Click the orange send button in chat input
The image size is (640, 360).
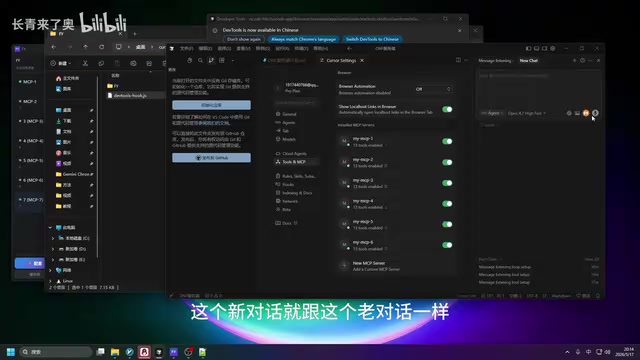coord(586,113)
